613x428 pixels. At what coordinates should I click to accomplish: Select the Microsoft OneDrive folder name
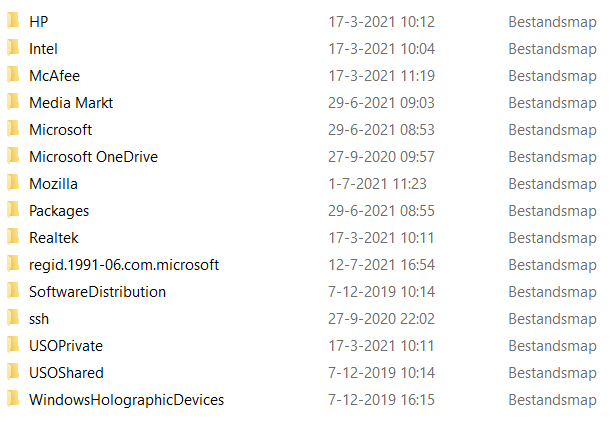[93, 157]
